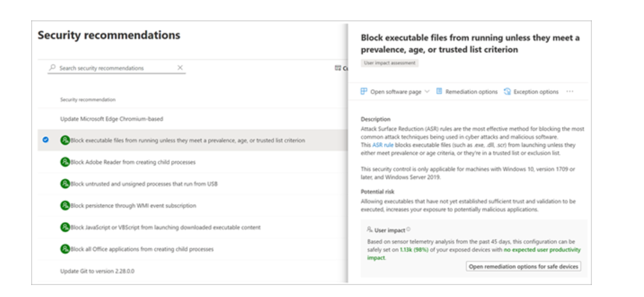
Task: Open Remediation options in the flyout toolbar
Action: pyautogui.click(x=467, y=92)
